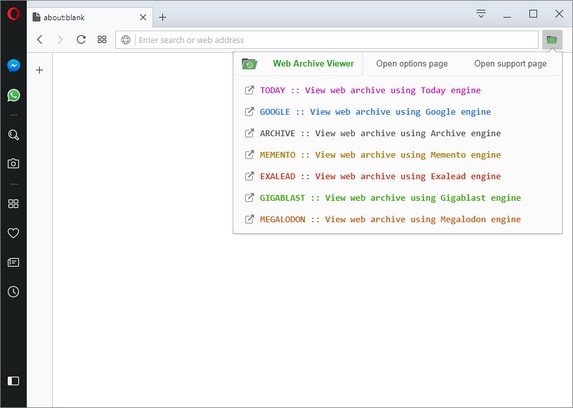The image size is (573, 408).
Task: Click the Web Archive Viewer extension icon
Action: point(552,40)
